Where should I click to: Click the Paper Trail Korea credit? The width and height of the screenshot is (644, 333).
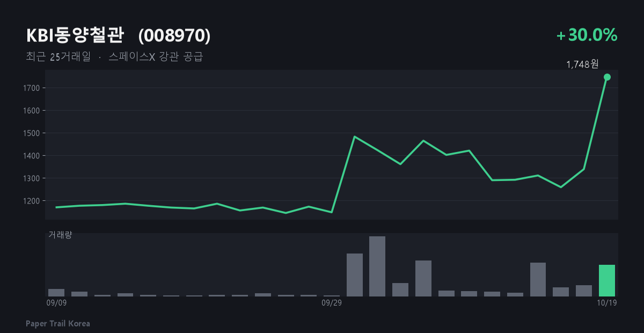pos(58,324)
